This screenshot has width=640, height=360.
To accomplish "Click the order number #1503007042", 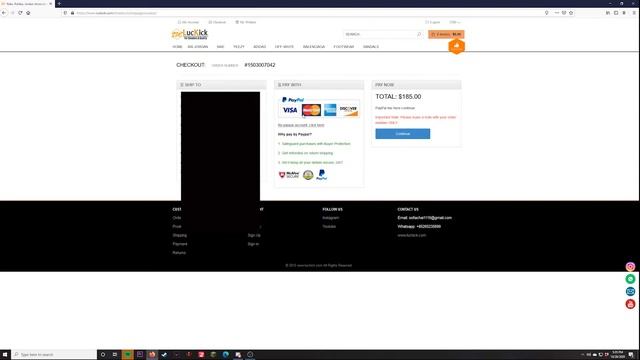I will tap(260, 65).
